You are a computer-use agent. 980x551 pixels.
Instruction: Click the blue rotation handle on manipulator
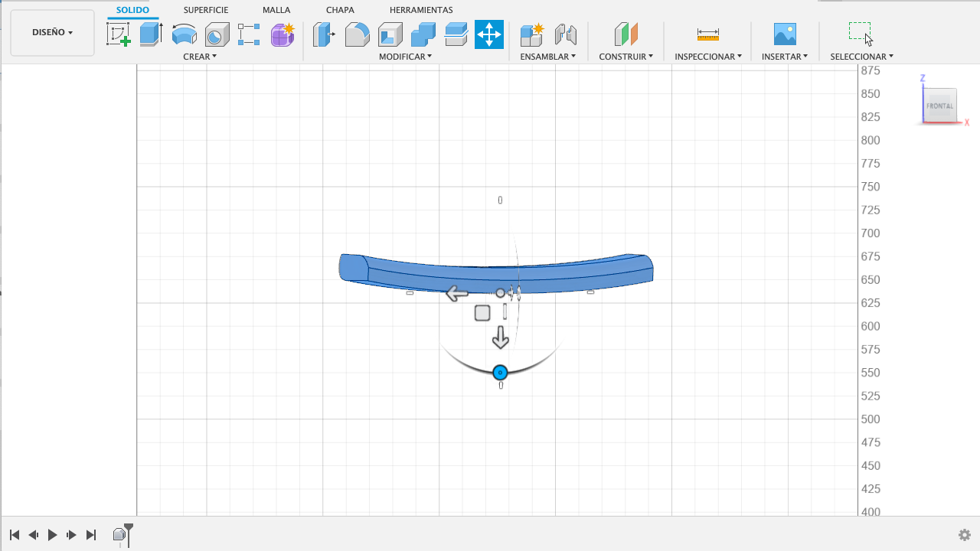(x=500, y=373)
